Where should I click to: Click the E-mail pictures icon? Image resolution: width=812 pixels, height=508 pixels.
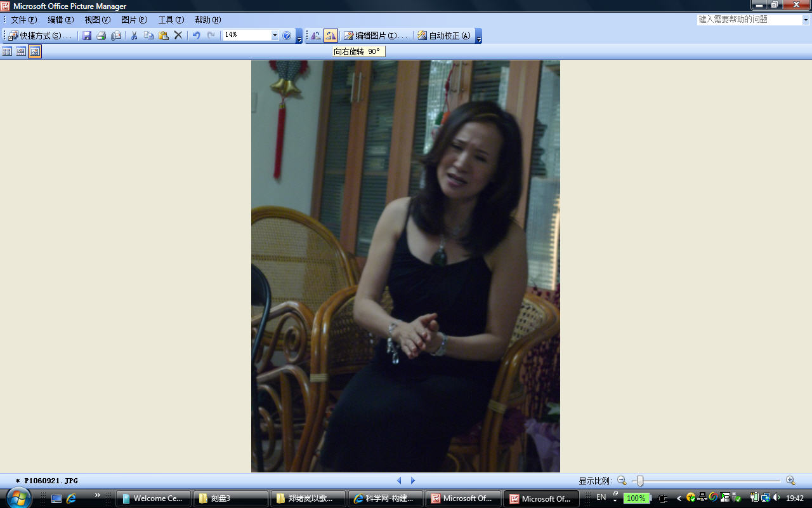click(x=116, y=36)
